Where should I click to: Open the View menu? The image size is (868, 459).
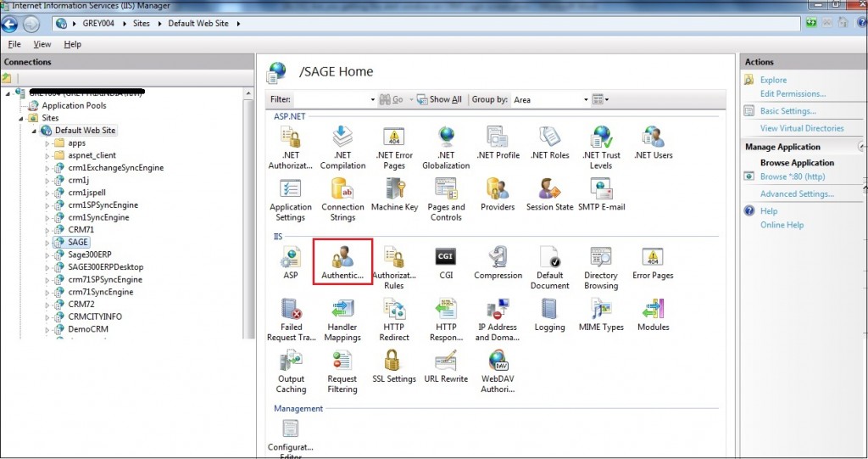tap(42, 44)
